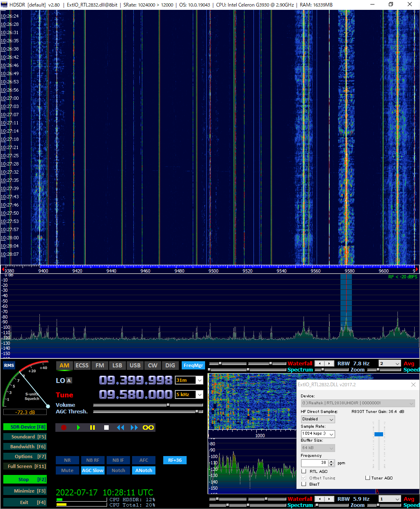Screen dimensions: 420x509
Task: Enable the RTL AGC checkbox
Action: point(304,471)
